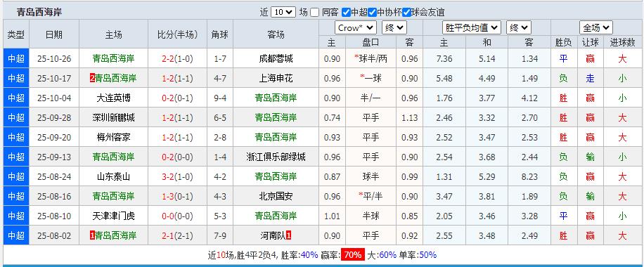Screen dimensions: 644x267
Task: Click the red card badge 2 beside 青岛西海岸
Action: click(92, 79)
